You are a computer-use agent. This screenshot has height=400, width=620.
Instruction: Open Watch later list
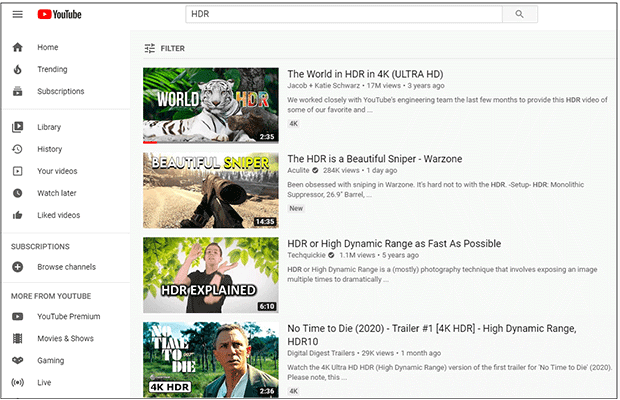click(x=57, y=193)
